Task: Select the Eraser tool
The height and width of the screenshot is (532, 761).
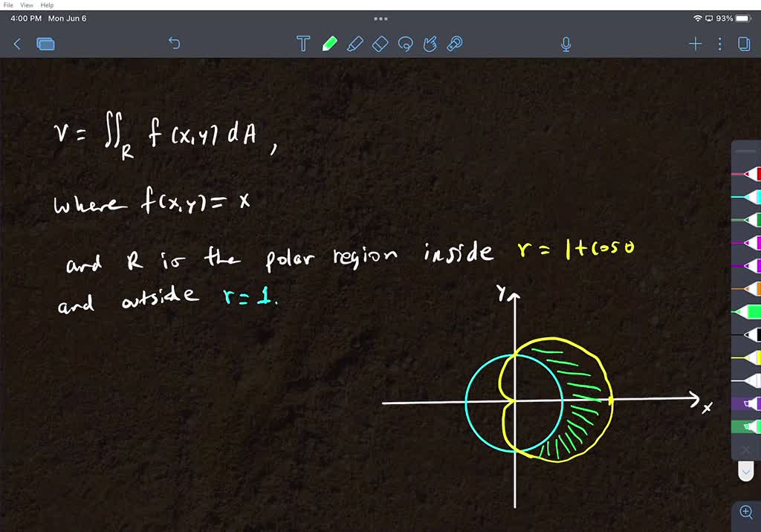Action: pyautogui.click(x=380, y=44)
